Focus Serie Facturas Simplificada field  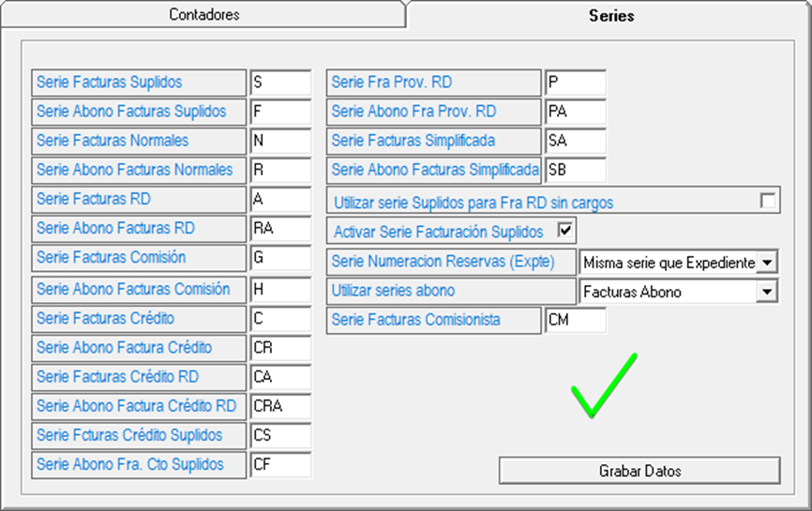(575, 141)
